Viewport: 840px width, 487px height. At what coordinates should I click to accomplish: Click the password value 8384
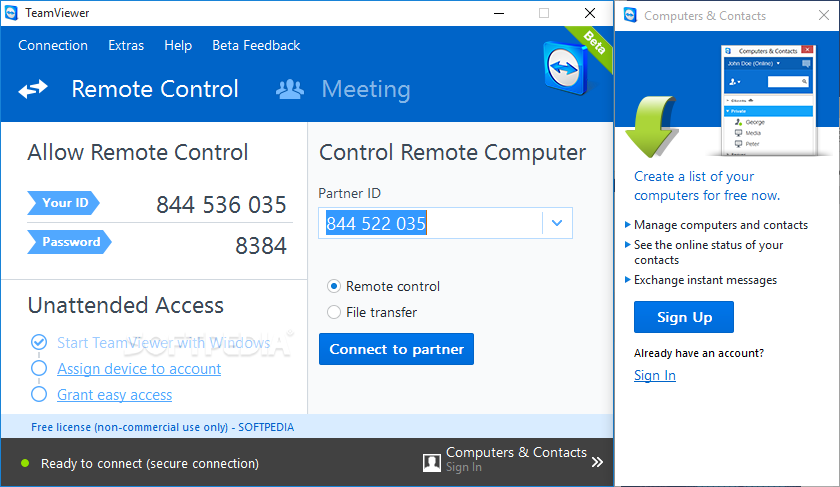click(x=261, y=246)
